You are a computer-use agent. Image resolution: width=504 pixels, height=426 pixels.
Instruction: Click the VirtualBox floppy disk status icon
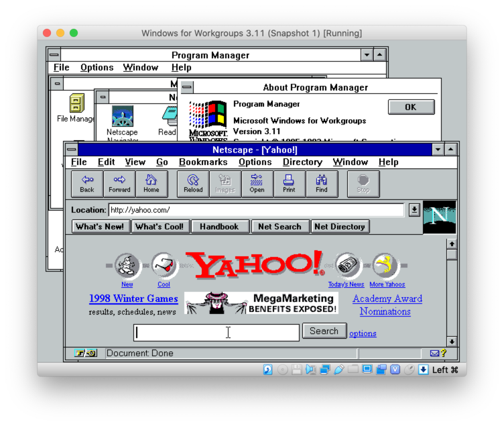tap(296, 370)
